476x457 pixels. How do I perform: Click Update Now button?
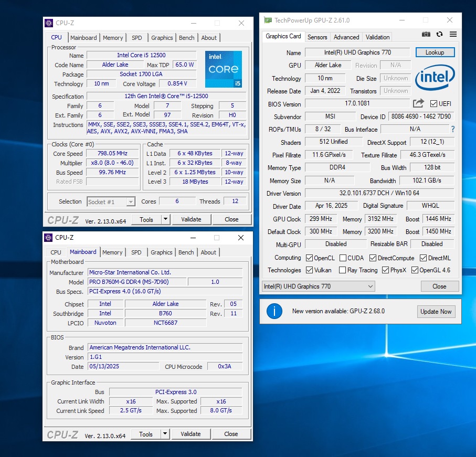click(436, 311)
